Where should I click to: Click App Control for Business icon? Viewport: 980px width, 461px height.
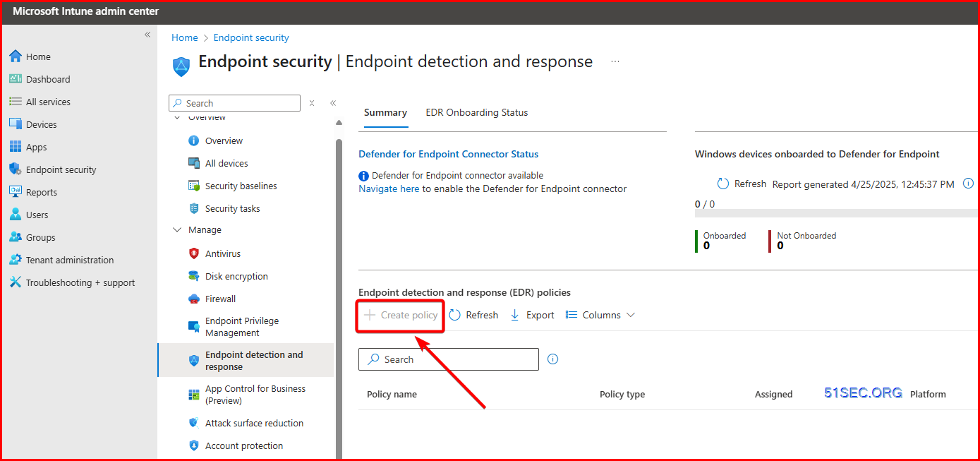coord(194,395)
